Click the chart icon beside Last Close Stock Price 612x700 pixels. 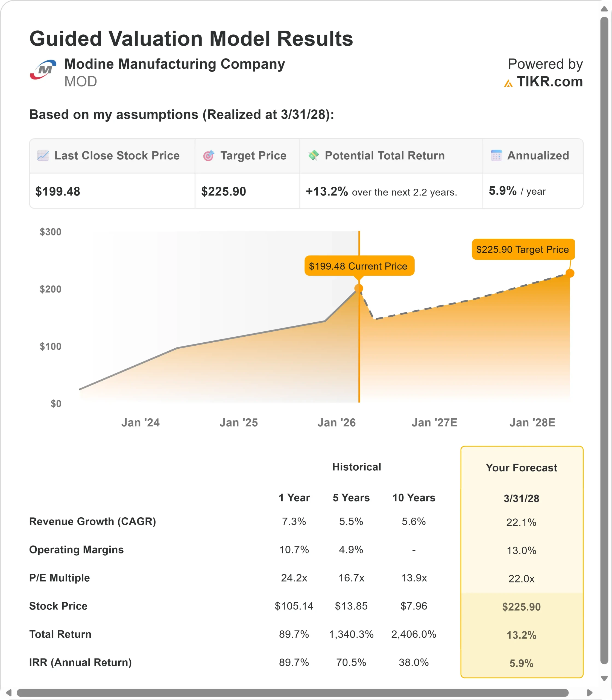click(43, 155)
